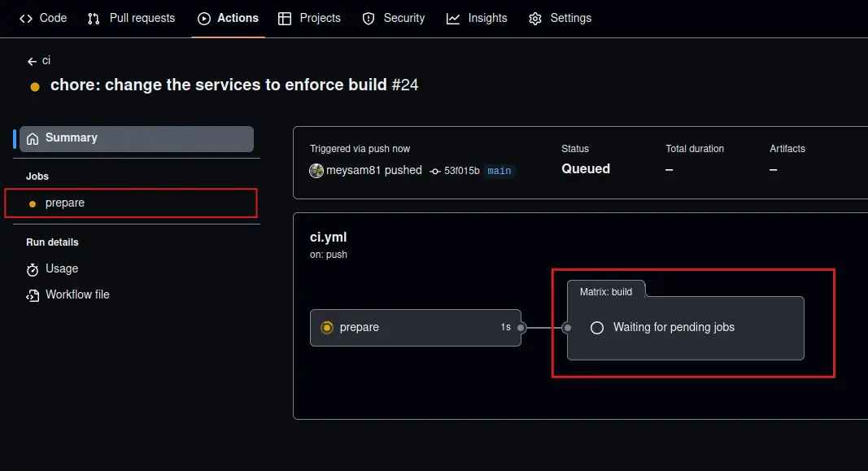Open the Code tab
This screenshot has width=868, height=471.
(43, 18)
